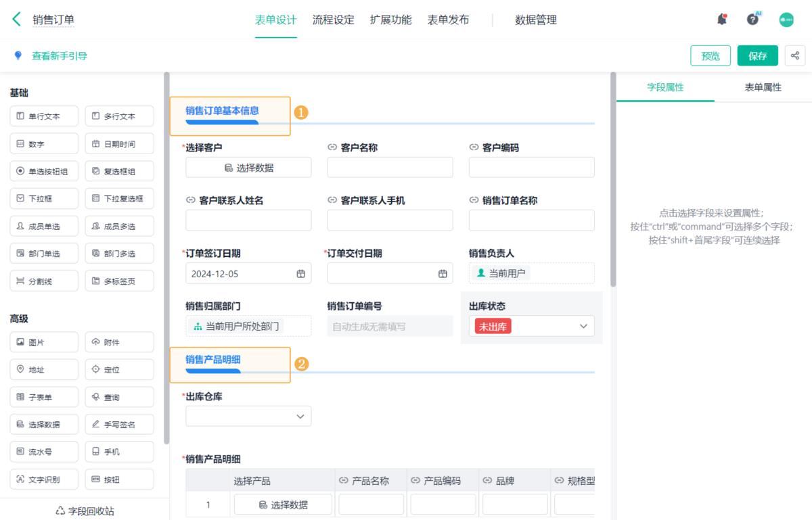Open calendar icon in 订单交付日期

click(x=443, y=274)
